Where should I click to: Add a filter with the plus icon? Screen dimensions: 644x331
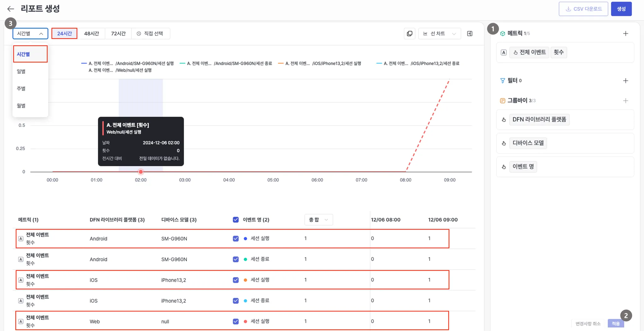coord(625,81)
